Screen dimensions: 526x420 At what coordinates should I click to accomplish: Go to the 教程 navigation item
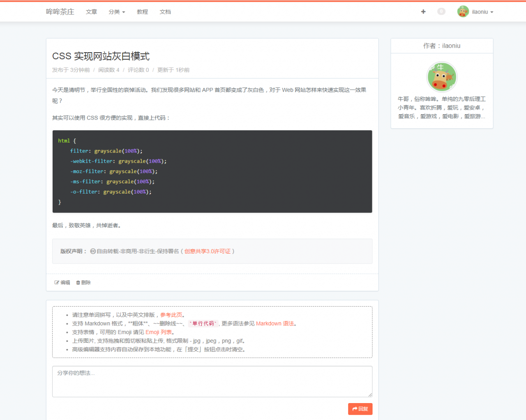pos(142,12)
